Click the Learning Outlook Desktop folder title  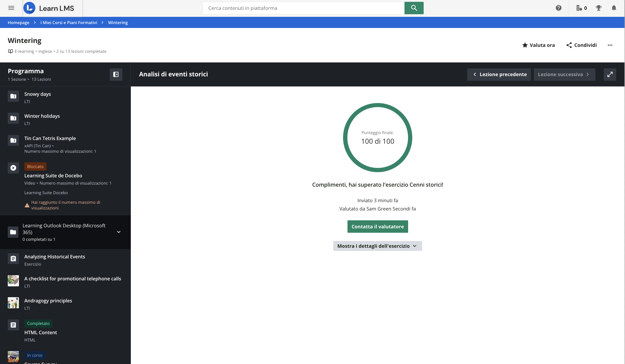pyautogui.click(x=64, y=229)
